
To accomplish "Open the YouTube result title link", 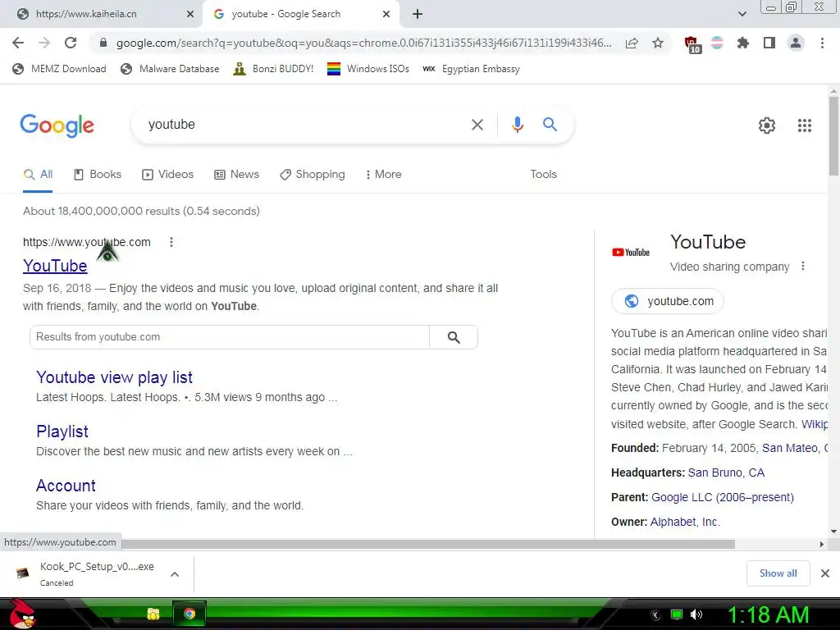I will coord(55,266).
